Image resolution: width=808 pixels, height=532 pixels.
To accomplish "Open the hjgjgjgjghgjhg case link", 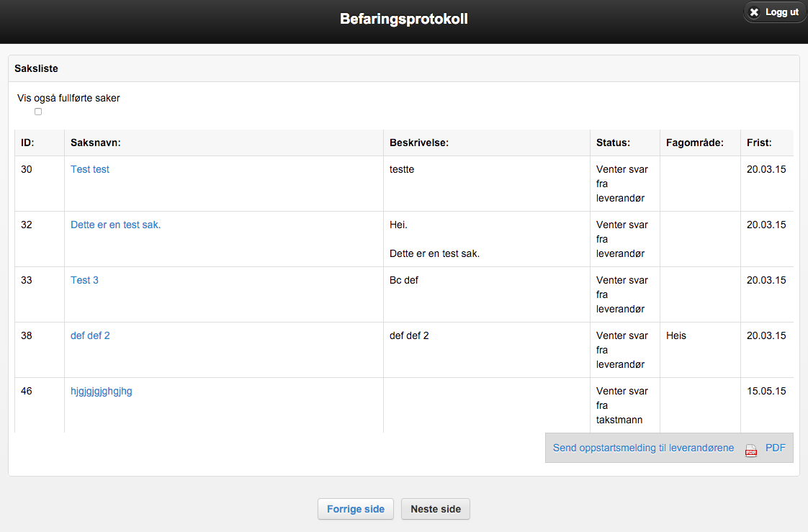I will pos(101,391).
